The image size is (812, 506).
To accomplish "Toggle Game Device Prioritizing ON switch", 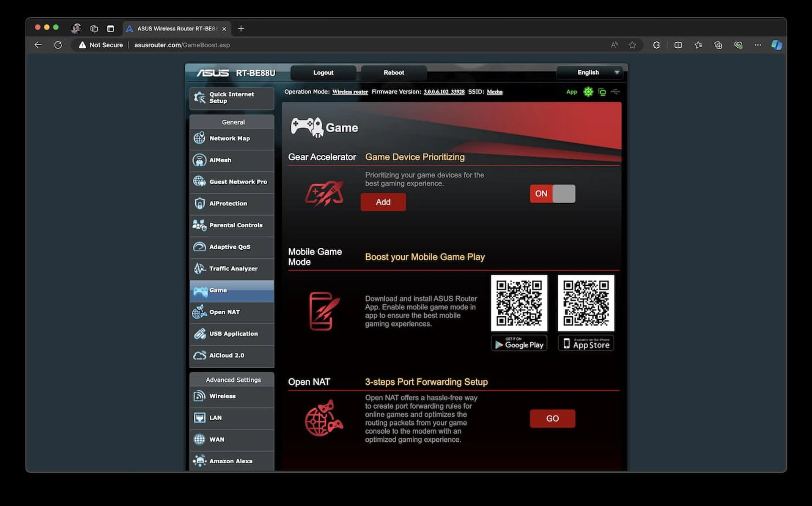I will 552,194.
